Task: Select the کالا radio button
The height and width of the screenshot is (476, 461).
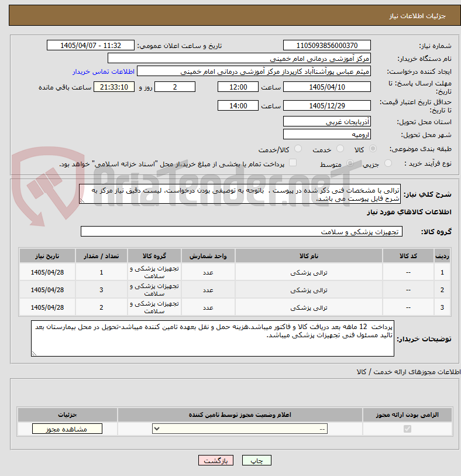Action: coord(373,149)
